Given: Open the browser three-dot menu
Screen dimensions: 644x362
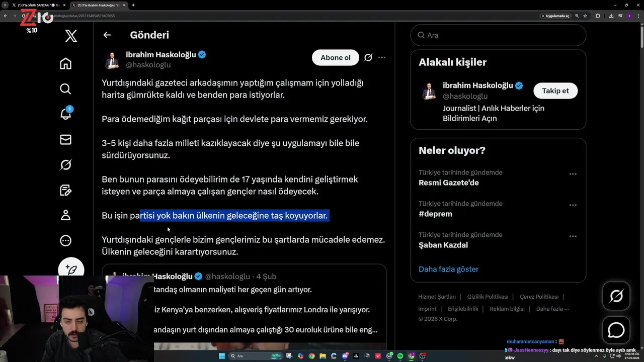Looking at the screenshot, I should 638,16.
